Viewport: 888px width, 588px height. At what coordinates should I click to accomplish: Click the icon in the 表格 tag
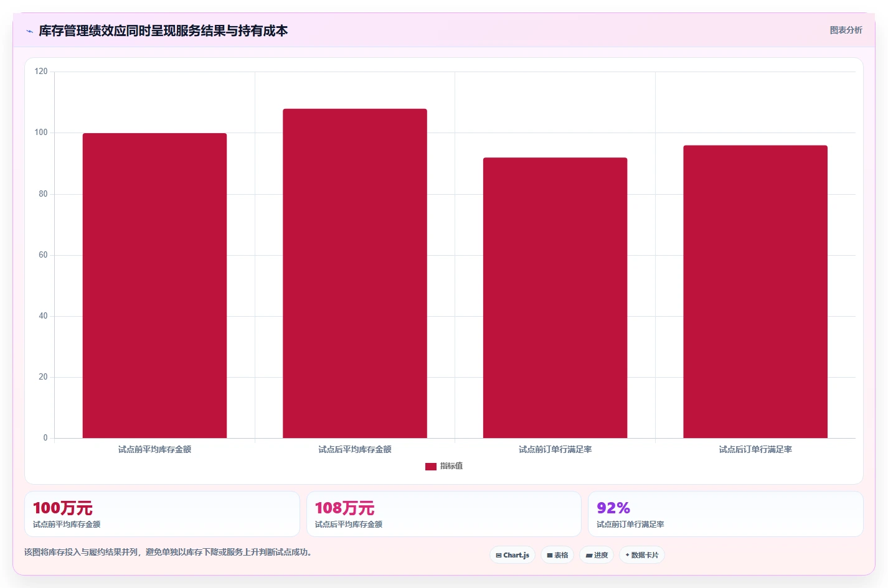pyautogui.click(x=550, y=555)
